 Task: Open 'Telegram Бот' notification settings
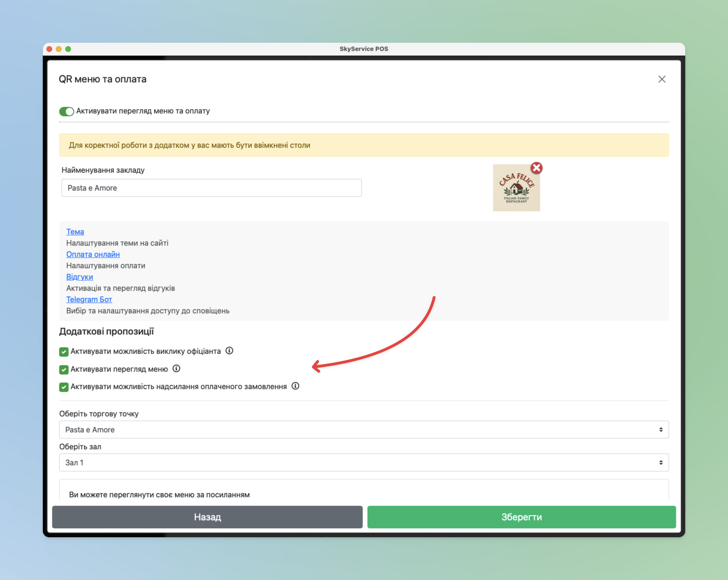click(89, 300)
